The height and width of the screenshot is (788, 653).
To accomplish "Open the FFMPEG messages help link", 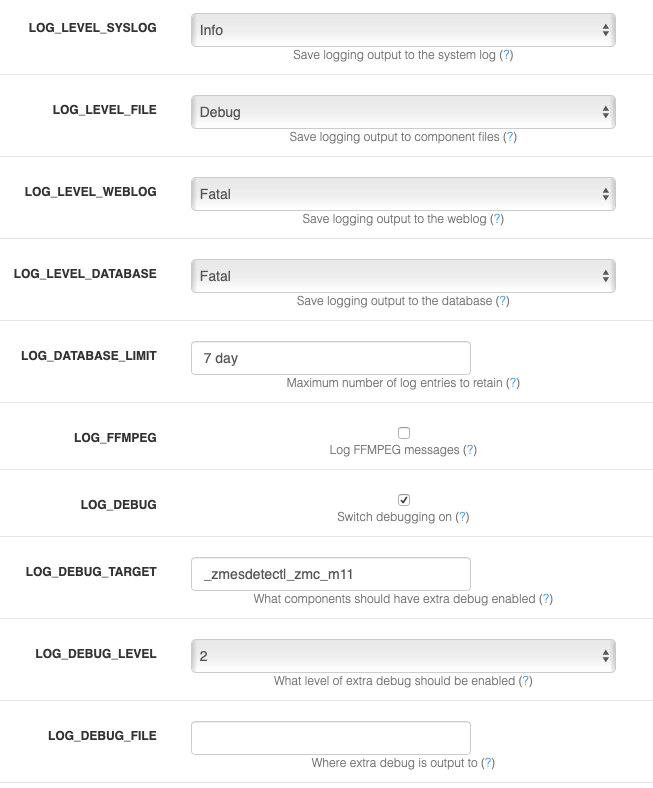I will (x=470, y=449).
